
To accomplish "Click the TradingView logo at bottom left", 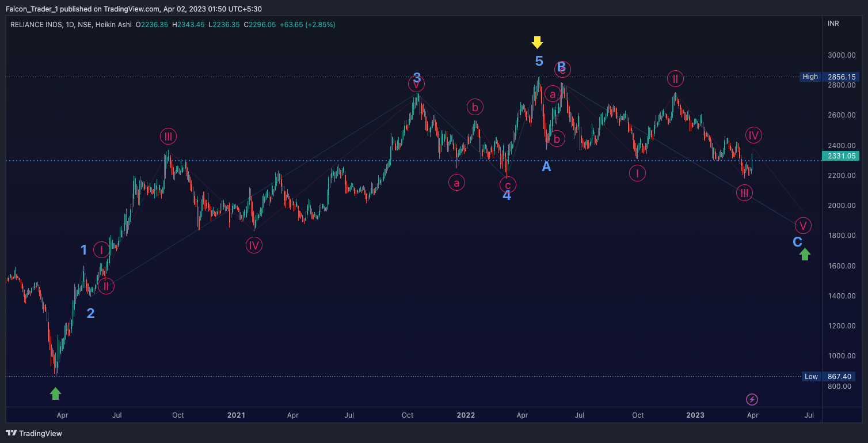I will click(x=34, y=433).
